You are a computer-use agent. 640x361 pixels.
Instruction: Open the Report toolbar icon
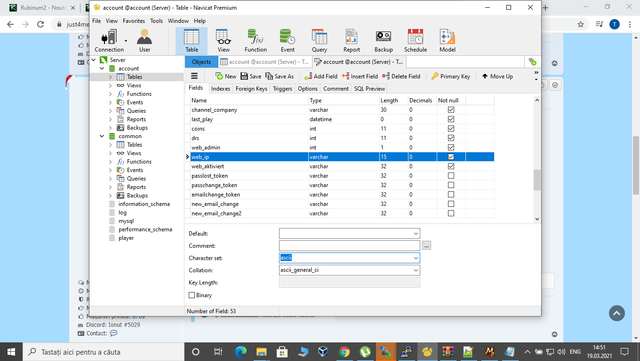(351, 41)
